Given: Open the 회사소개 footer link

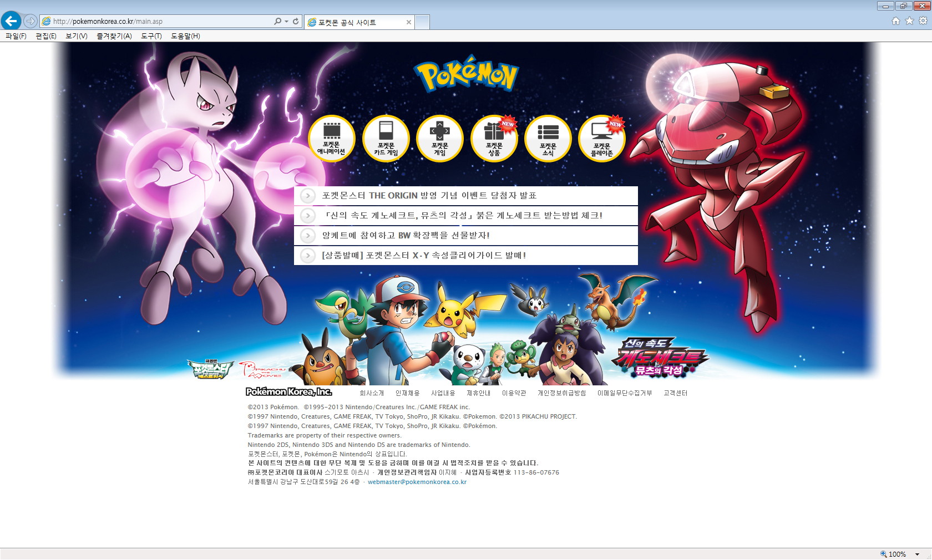Looking at the screenshot, I should click(372, 393).
